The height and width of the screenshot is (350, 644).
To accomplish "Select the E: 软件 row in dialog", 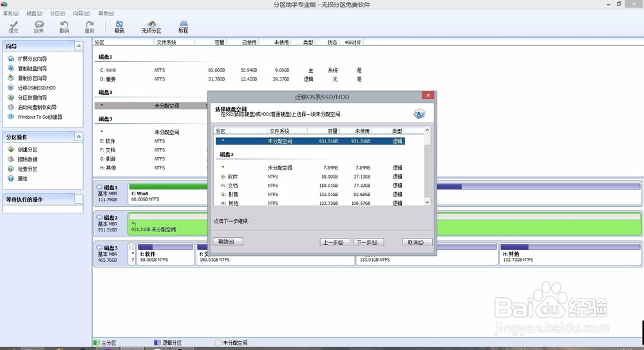I will click(x=310, y=177).
